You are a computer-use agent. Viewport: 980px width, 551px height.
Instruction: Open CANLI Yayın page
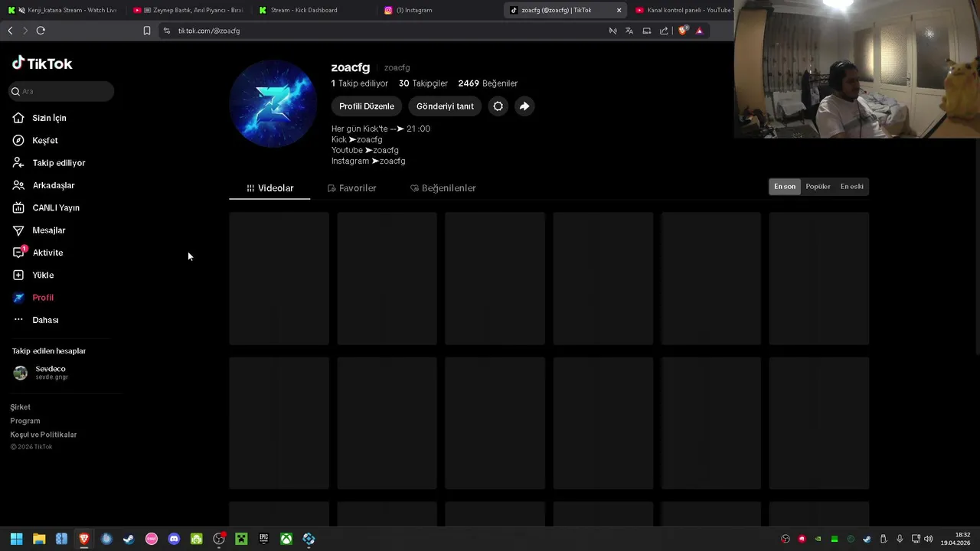click(x=46, y=208)
